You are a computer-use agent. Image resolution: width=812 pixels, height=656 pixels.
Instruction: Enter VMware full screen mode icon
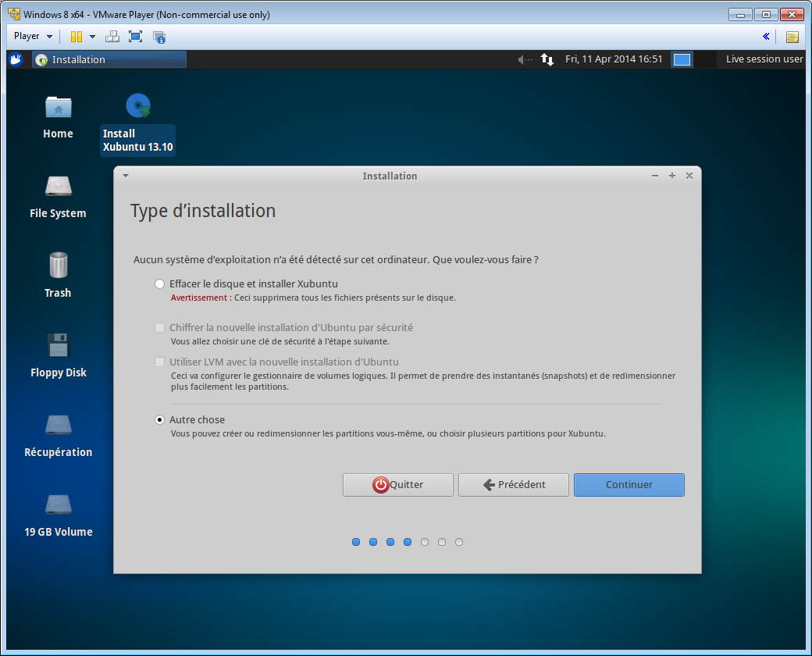point(135,36)
